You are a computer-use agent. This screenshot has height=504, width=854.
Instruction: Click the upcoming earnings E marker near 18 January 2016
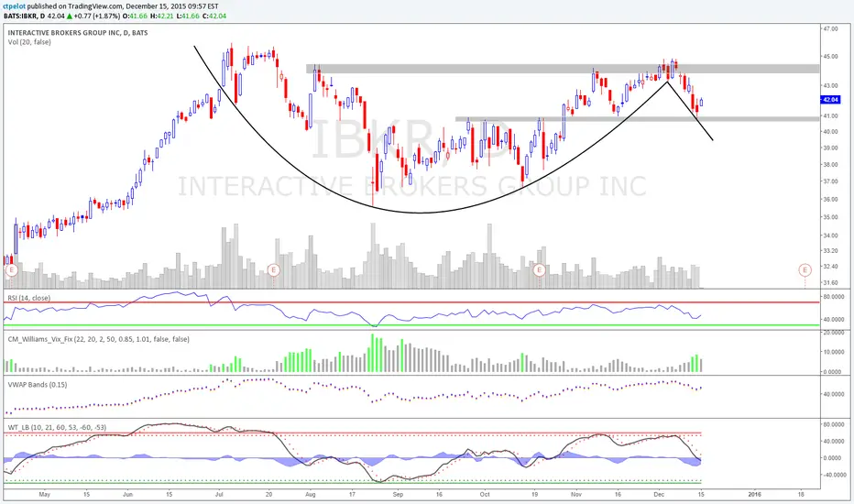point(805,269)
